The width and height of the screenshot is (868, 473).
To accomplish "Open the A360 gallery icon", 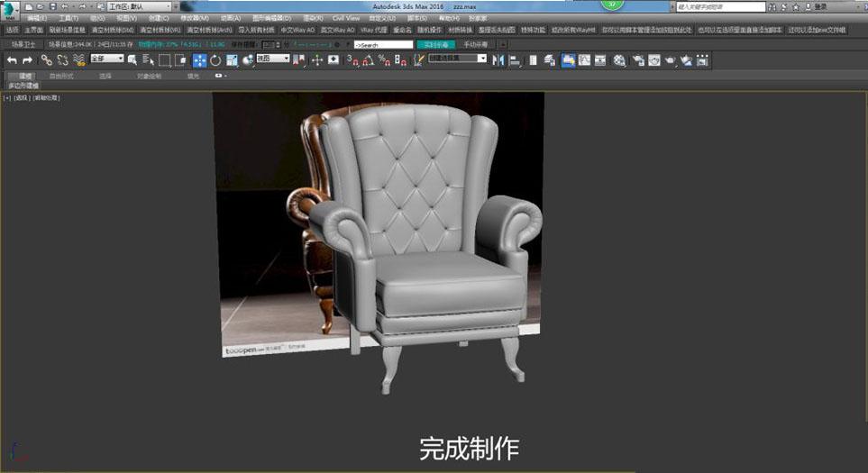I will coord(702,60).
